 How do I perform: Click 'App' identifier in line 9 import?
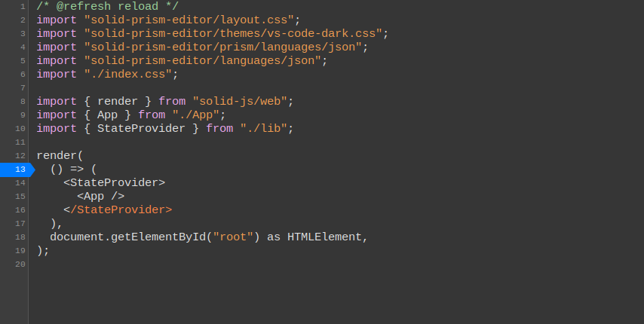pos(108,115)
